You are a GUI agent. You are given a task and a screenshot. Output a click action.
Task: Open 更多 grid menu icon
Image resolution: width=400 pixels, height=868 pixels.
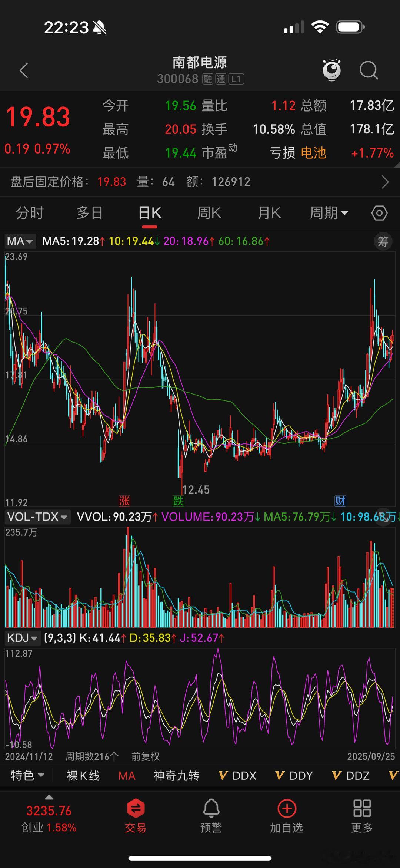tap(362, 816)
